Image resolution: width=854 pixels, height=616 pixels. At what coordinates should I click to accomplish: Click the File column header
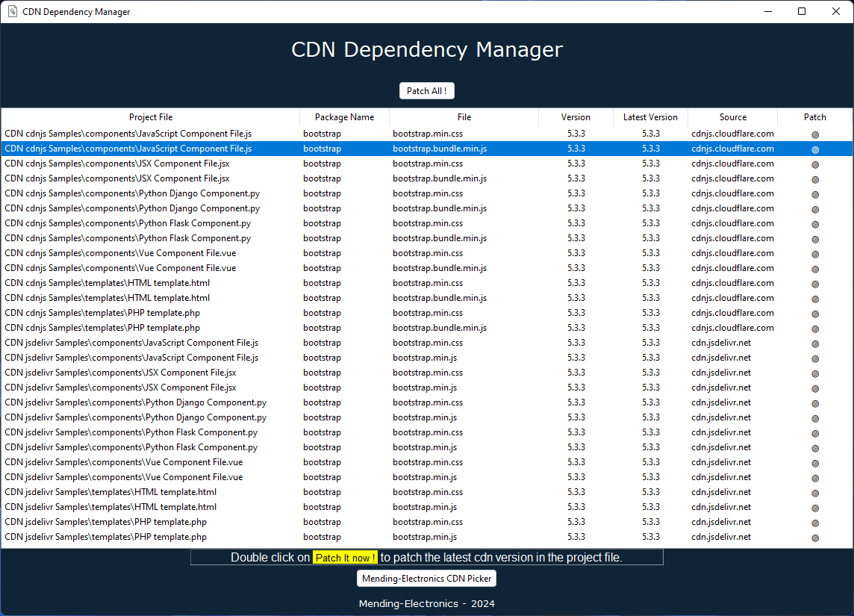(x=464, y=117)
